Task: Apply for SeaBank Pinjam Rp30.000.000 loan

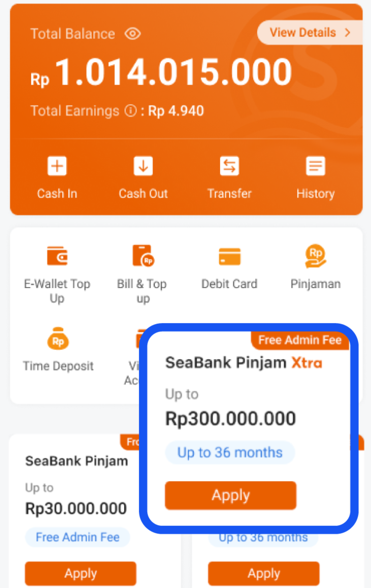Action: pyautogui.click(x=80, y=573)
